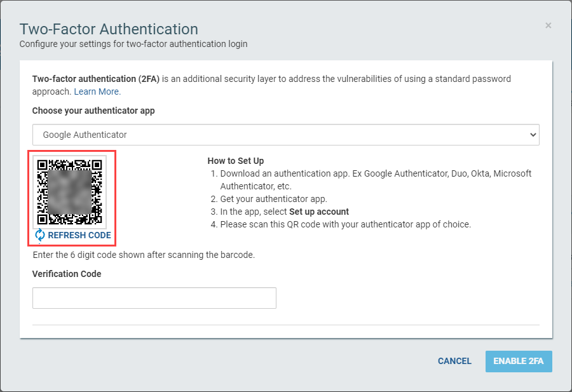
Task: Click the 'Set up account' bold text
Action: (x=319, y=212)
